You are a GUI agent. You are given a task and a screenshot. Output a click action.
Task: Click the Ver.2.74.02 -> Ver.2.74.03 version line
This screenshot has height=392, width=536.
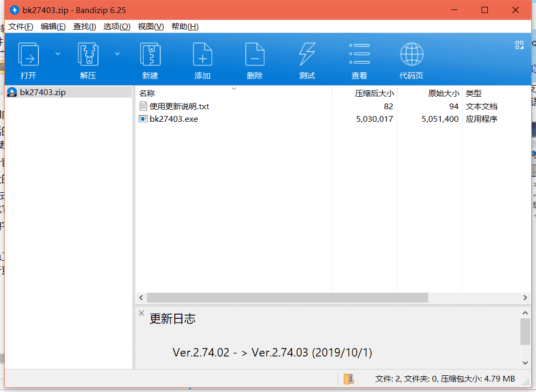coord(272,352)
